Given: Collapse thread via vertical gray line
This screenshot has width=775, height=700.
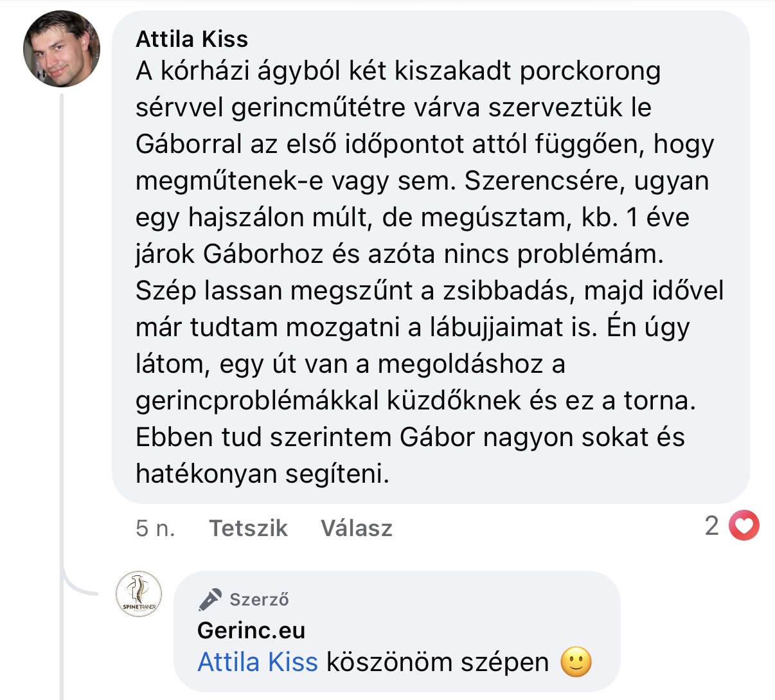Looking at the screenshot, I should (x=62, y=321).
